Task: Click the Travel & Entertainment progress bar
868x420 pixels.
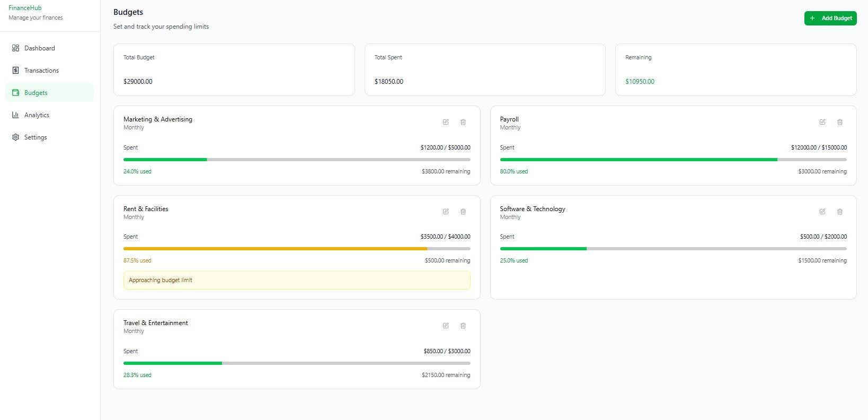Action: tap(297, 363)
